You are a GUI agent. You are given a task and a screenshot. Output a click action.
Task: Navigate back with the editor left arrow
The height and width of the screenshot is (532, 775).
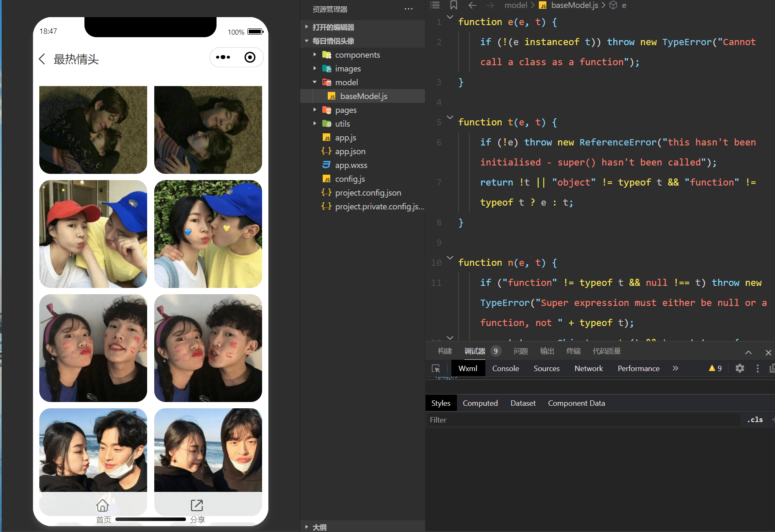pyautogui.click(x=472, y=5)
